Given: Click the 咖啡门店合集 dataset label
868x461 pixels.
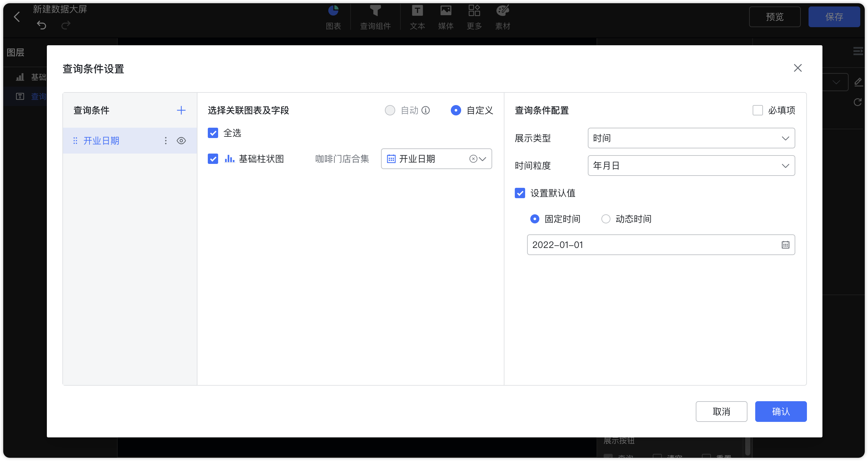Looking at the screenshot, I should tap(342, 159).
